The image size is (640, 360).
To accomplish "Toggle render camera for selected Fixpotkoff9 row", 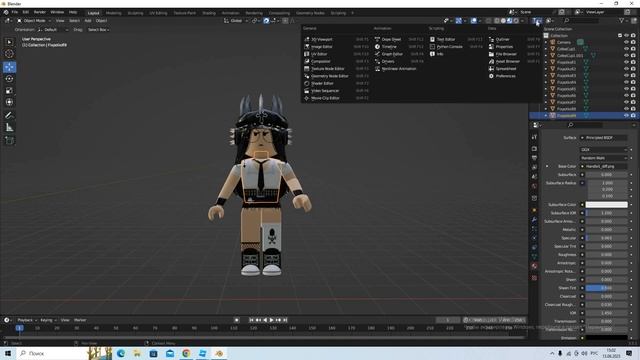I will pyautogui.click(x=633, y=116).
